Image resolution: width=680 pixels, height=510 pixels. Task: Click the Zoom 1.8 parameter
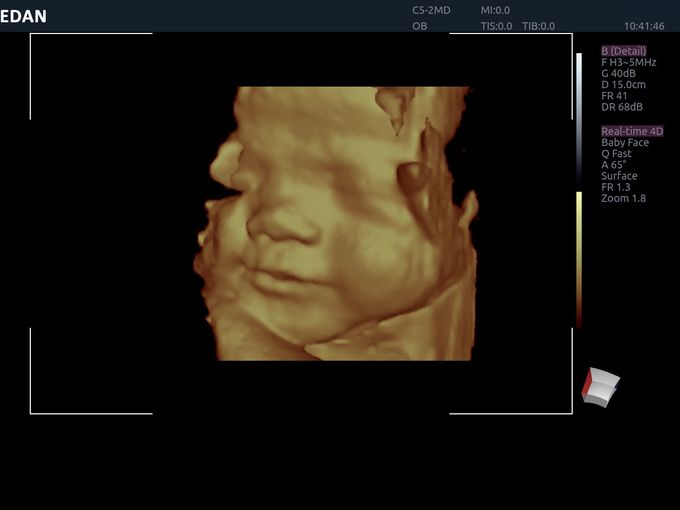(x=623, y=198)
